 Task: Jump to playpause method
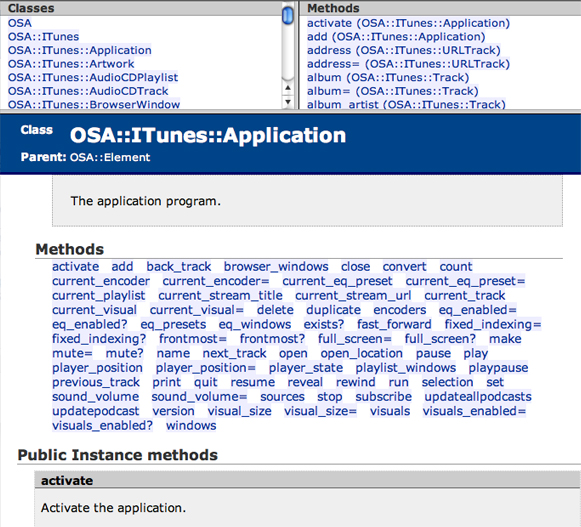point(498,368)
